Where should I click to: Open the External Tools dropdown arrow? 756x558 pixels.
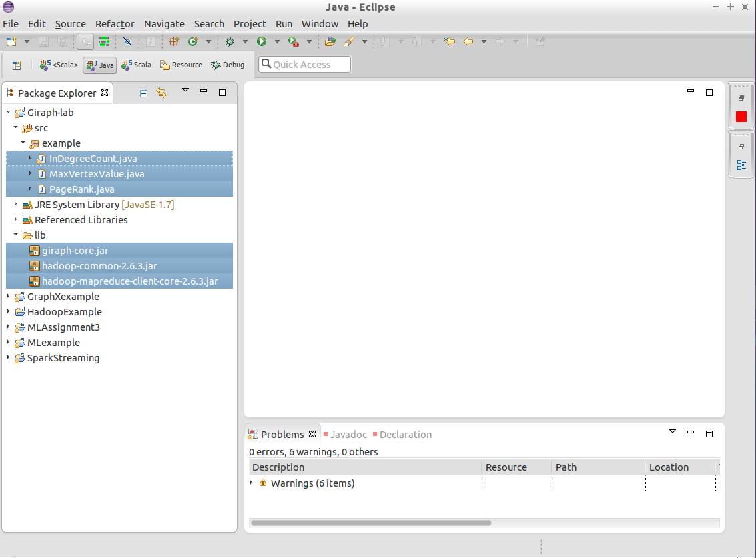point(309,42)
